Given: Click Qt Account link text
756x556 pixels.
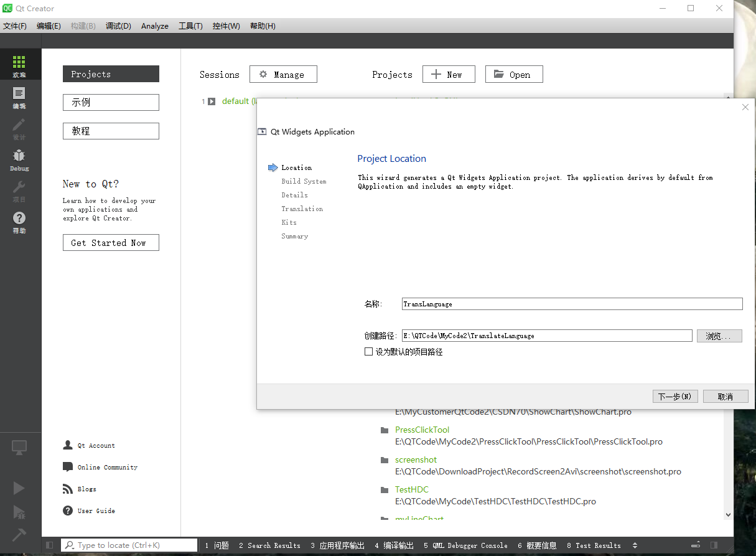Looking at the screenshot, I should coord(96,446).
